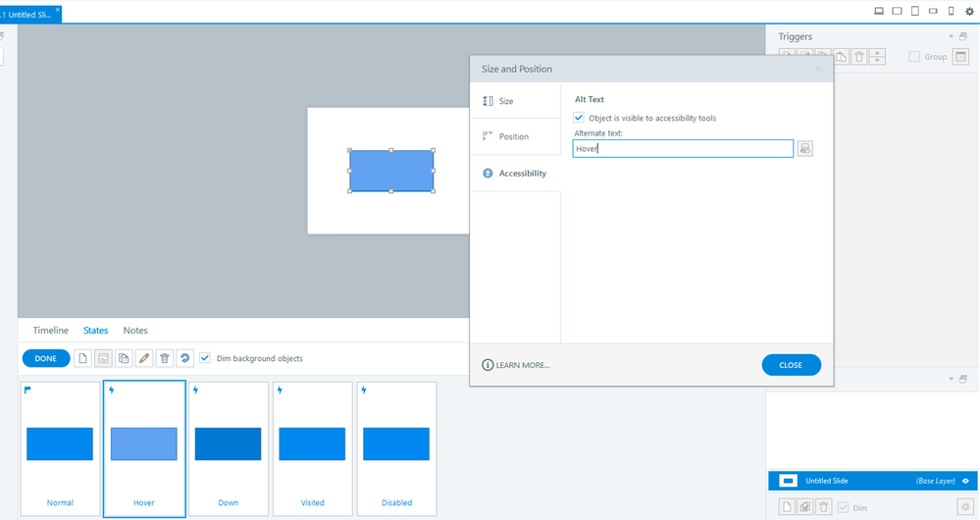Viewport: 980px width, 520px height.
Task: Click the lightning icon on Down state
Action: [195, 390]
